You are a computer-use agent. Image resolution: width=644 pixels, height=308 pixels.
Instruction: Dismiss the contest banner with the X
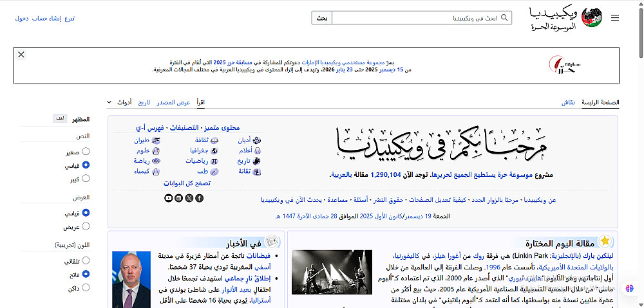21,55
